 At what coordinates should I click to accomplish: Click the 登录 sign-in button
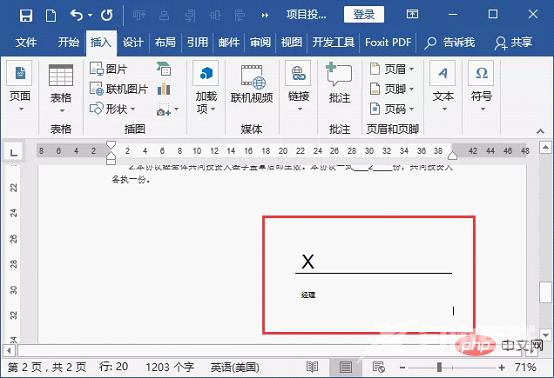coord(364,14)
